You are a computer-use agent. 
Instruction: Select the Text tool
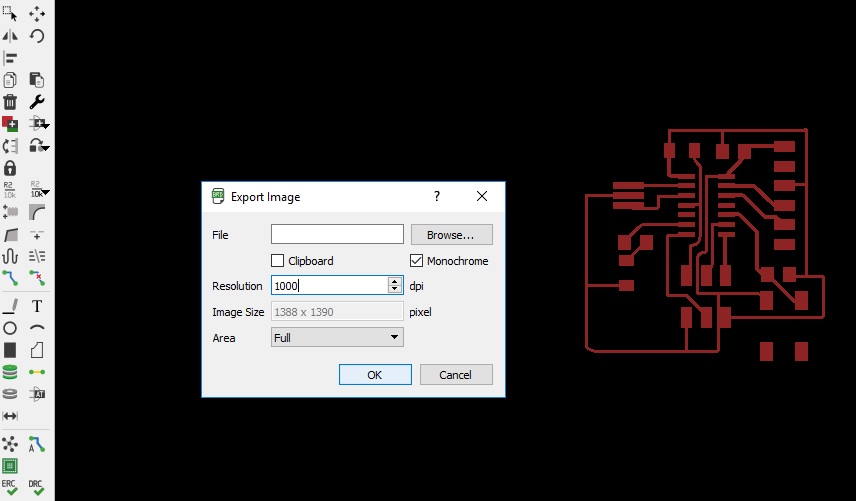click(x=37, y=306)
